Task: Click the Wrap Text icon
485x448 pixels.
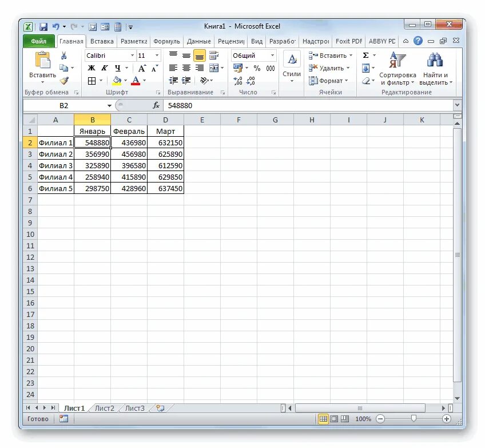Action: click(214, 55)
